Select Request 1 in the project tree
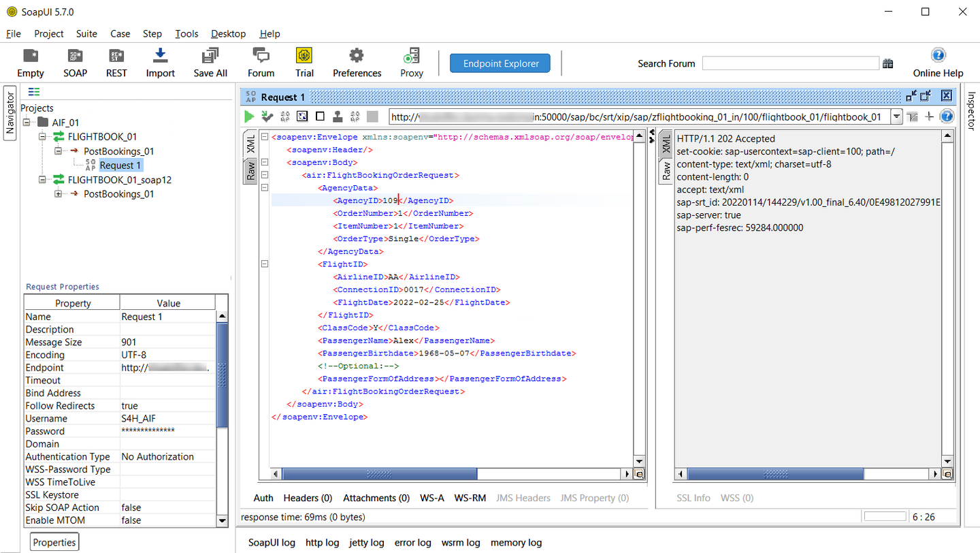Viewport: 980px width, 553px height. click(120, 165)
